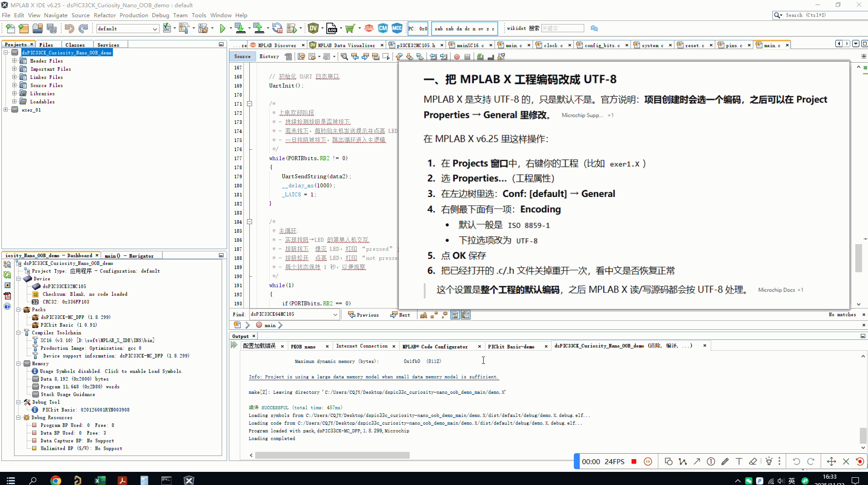Click the recorder pause button
Screen dimensions: 868x485
point(648,461)
